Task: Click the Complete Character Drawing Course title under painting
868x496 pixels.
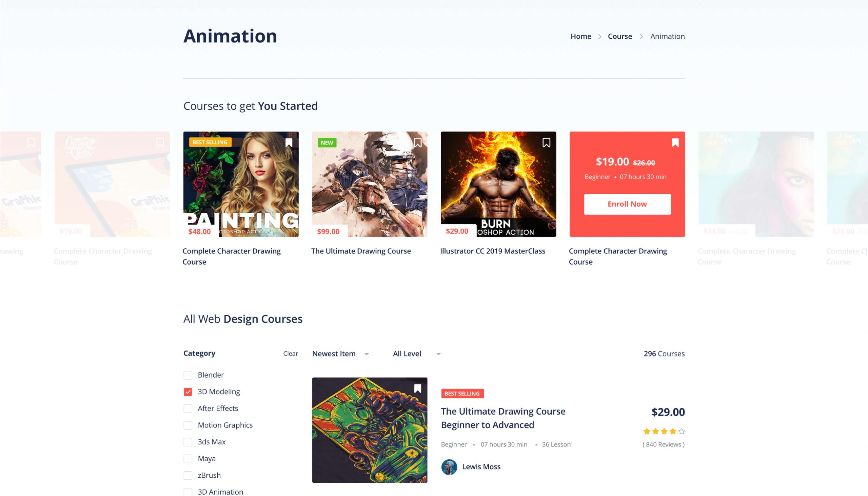Action: point(232,256)
